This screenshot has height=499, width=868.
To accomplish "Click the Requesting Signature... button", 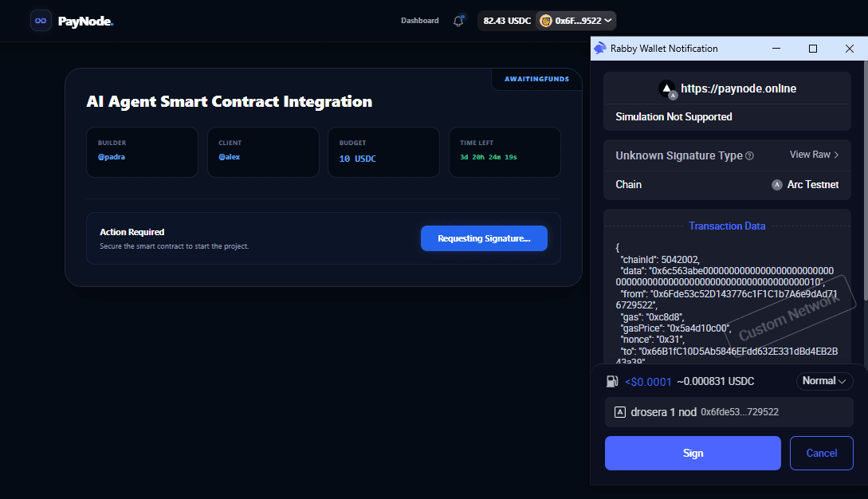I will click(484, 238).
